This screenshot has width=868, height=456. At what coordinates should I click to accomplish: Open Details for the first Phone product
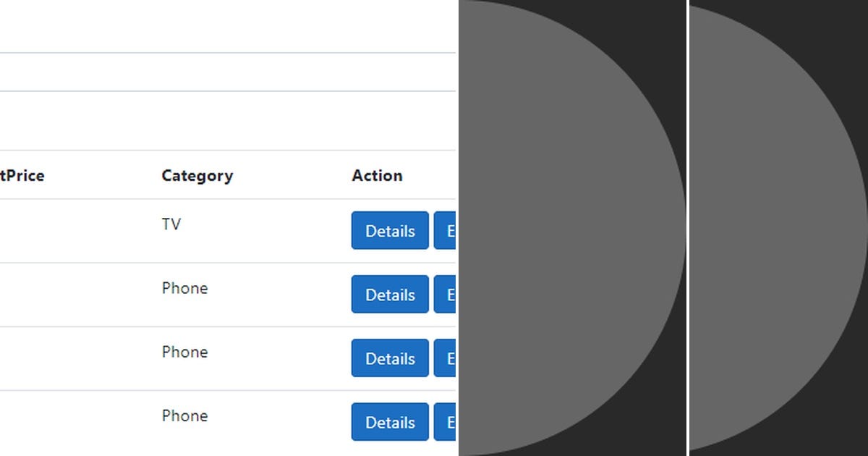390,295
